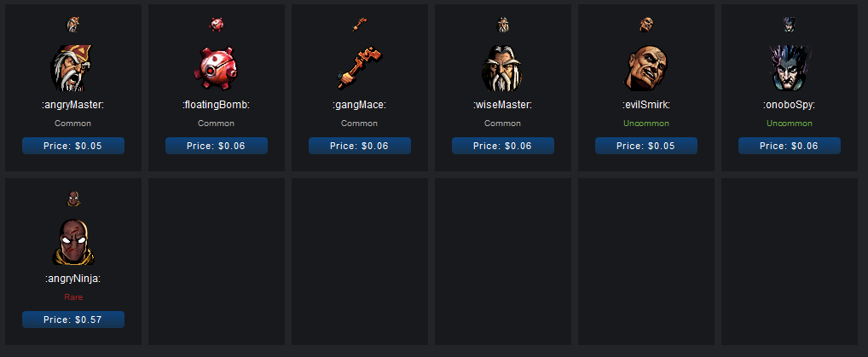Image resolution: width=868 pixels, height=357 pixels.
Task: Click the large wiseMaster emoticon
Action: (503, 68)
